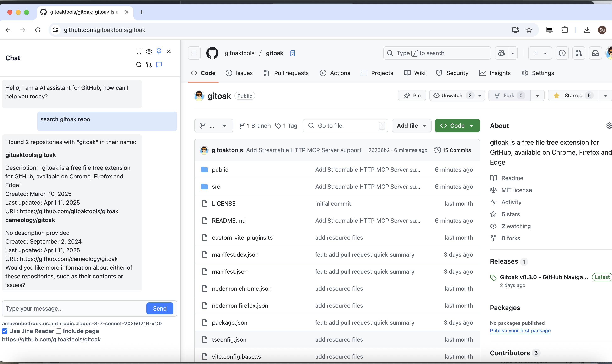Open GitHub hamburger navigation menu

pos(194,53)
